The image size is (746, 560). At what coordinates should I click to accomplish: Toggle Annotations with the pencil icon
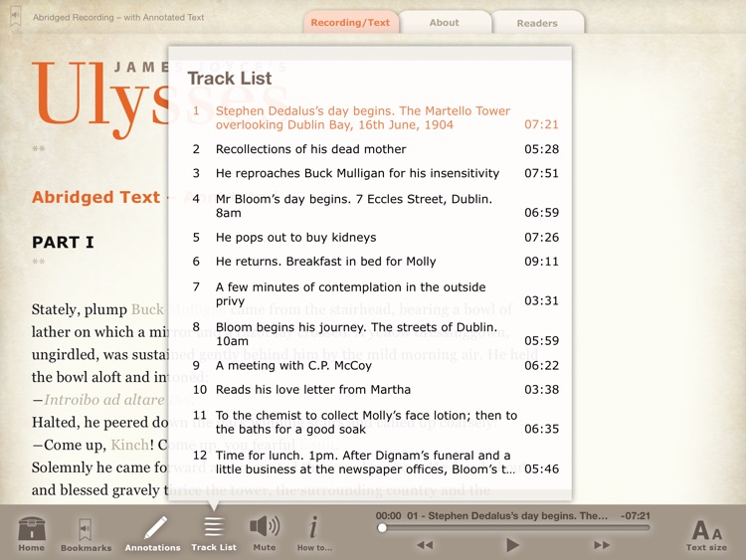pos(153,534)
